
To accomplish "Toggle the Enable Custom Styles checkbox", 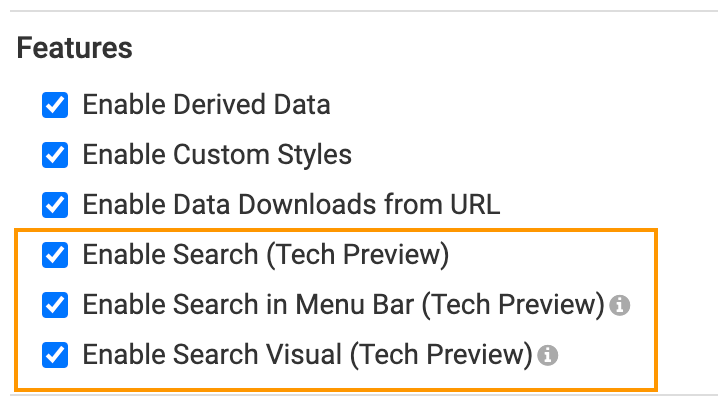I will 55,155.
